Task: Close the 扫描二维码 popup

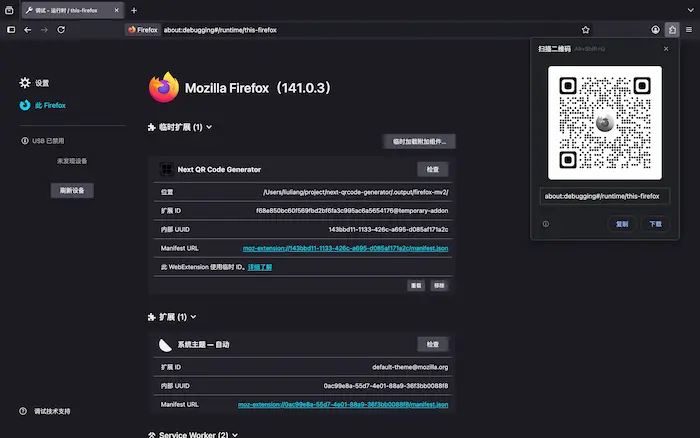Action: tap(666, 49)
